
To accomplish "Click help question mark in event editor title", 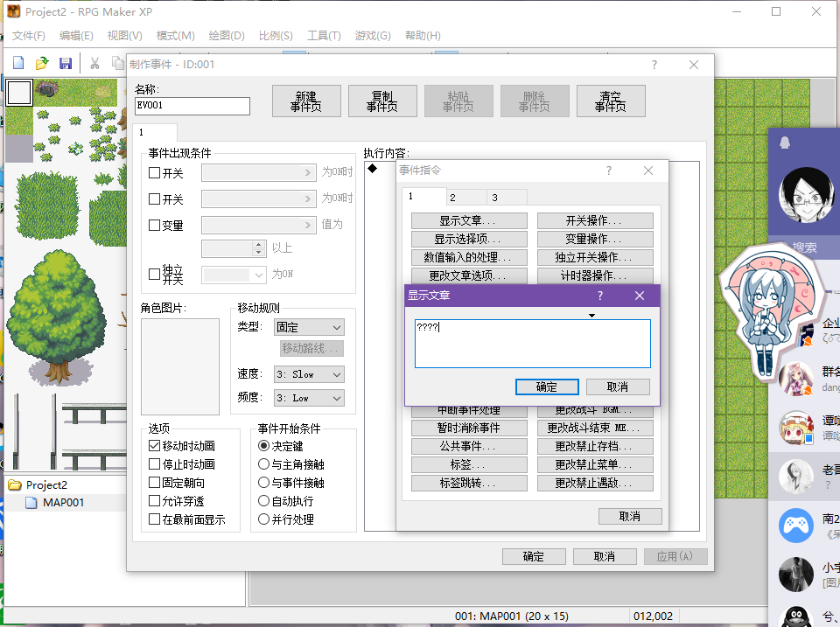I will 654,65.
